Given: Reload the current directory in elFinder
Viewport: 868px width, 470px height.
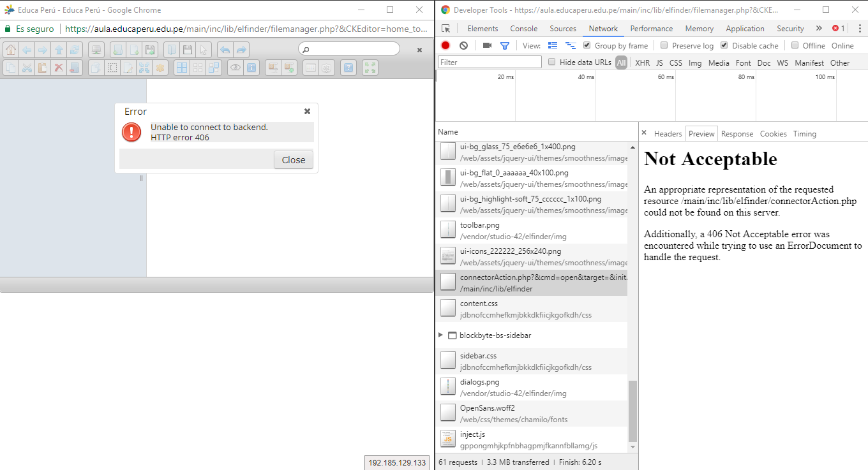Looking at the screenshot, I should coord(74,50).
